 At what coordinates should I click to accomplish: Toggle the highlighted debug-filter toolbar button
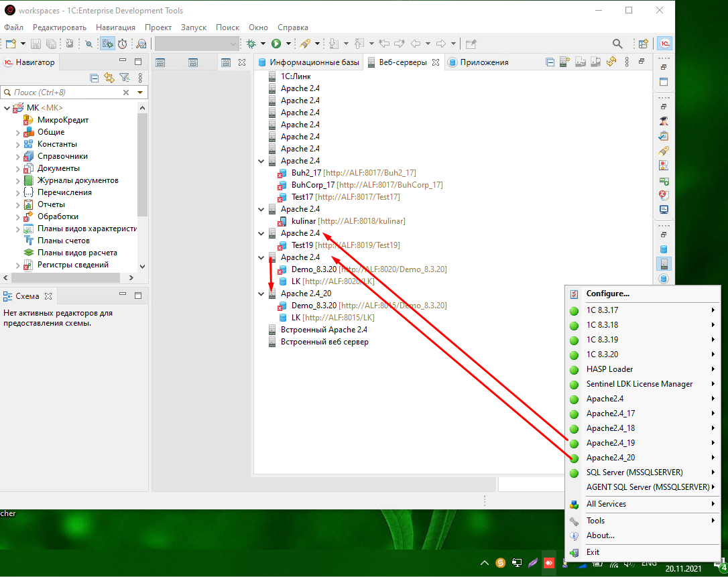point(107,44)
